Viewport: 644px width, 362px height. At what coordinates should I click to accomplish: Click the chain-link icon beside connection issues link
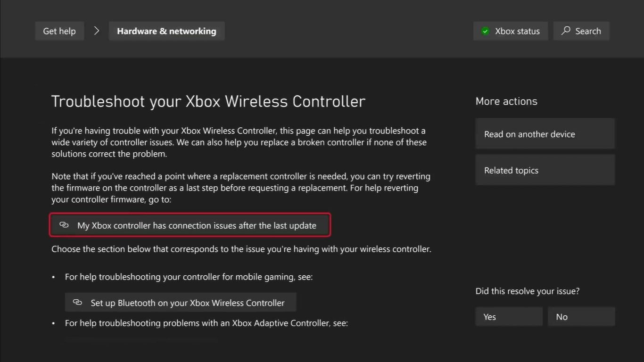coord(64,225)
